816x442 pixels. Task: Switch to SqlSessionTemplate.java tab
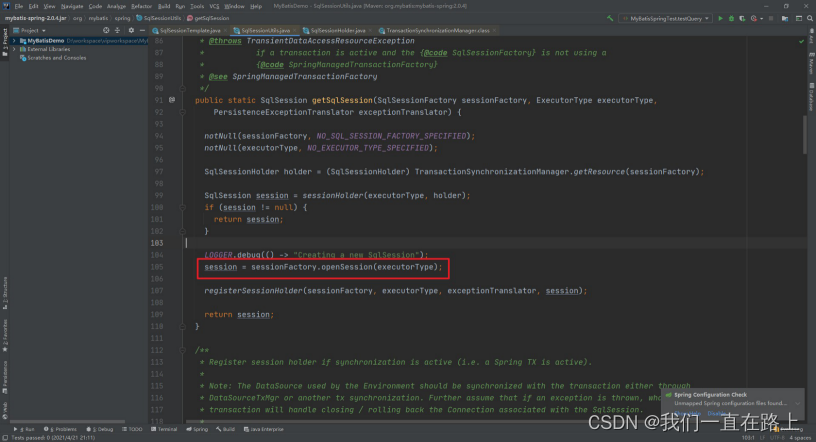(190, 30)
